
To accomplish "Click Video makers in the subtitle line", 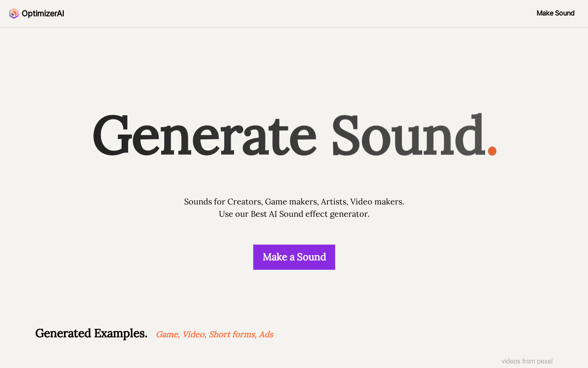I will click(377, 202).
